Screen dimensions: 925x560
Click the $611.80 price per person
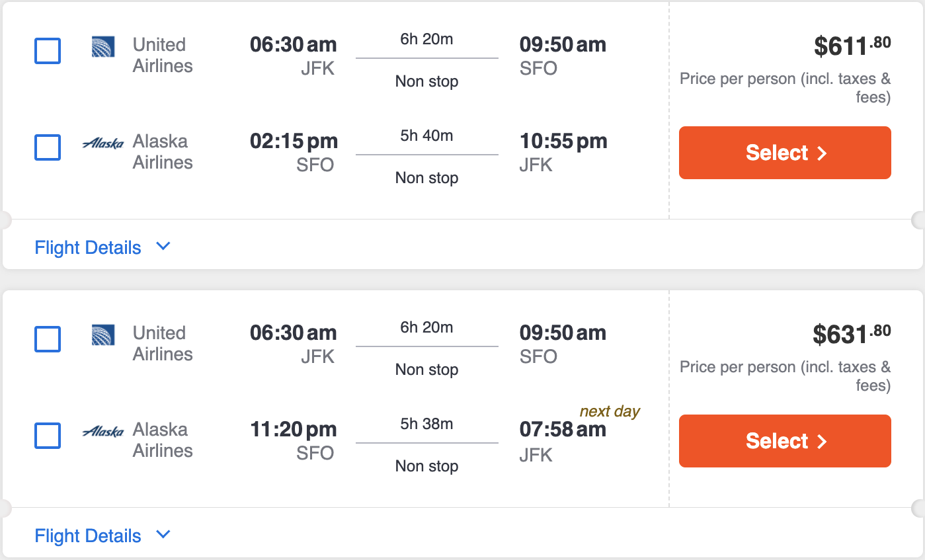pos(852,46)
